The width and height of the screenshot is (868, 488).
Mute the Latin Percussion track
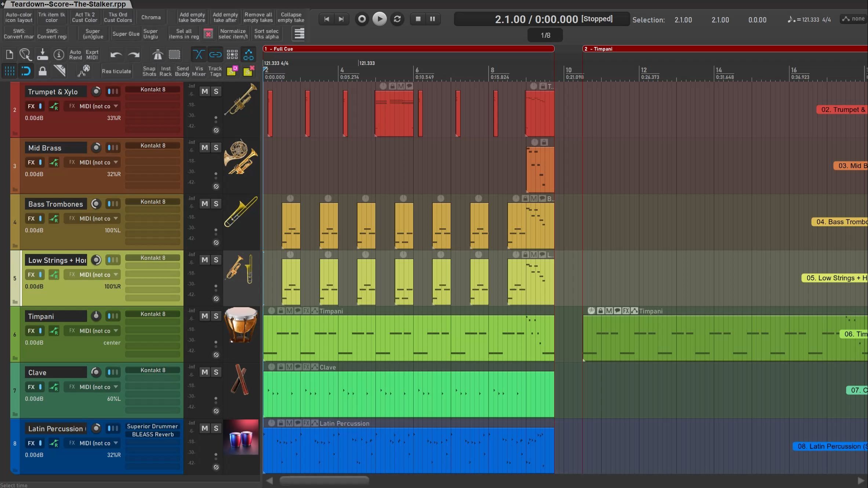[x=205, y=428]
